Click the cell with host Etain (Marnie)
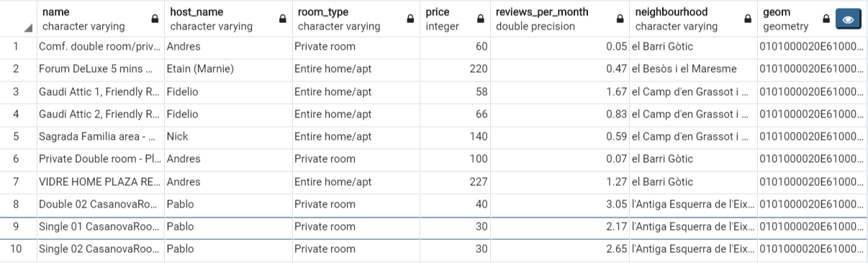The height and width of the screenshot is (263, 868). 228,69
